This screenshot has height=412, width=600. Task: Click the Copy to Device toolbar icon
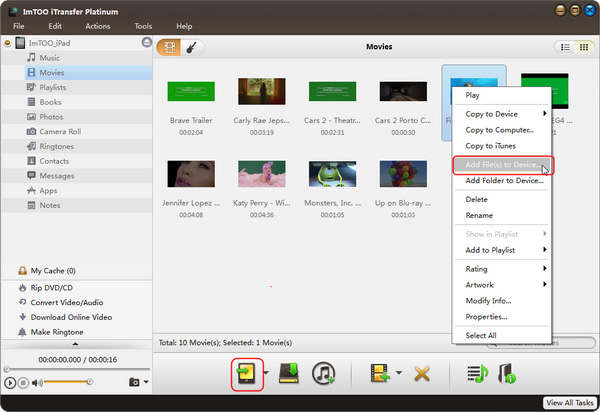[246, 374]
